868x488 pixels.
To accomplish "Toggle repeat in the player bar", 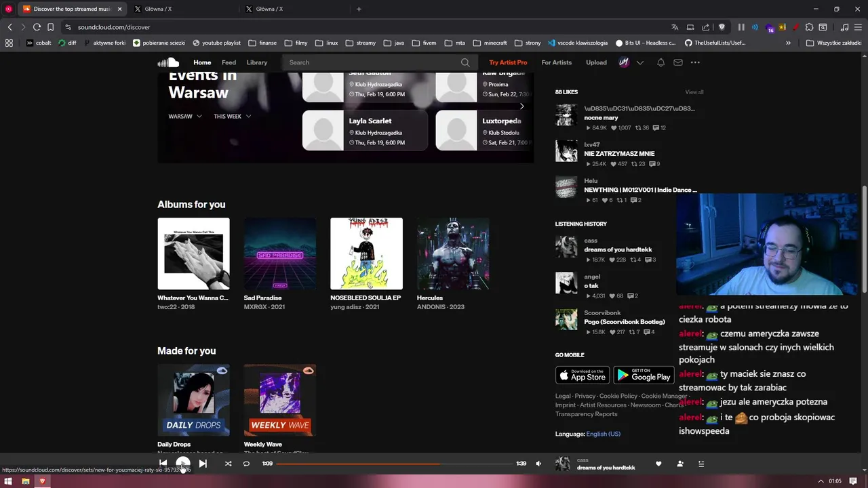I will (x=246, y=464).
